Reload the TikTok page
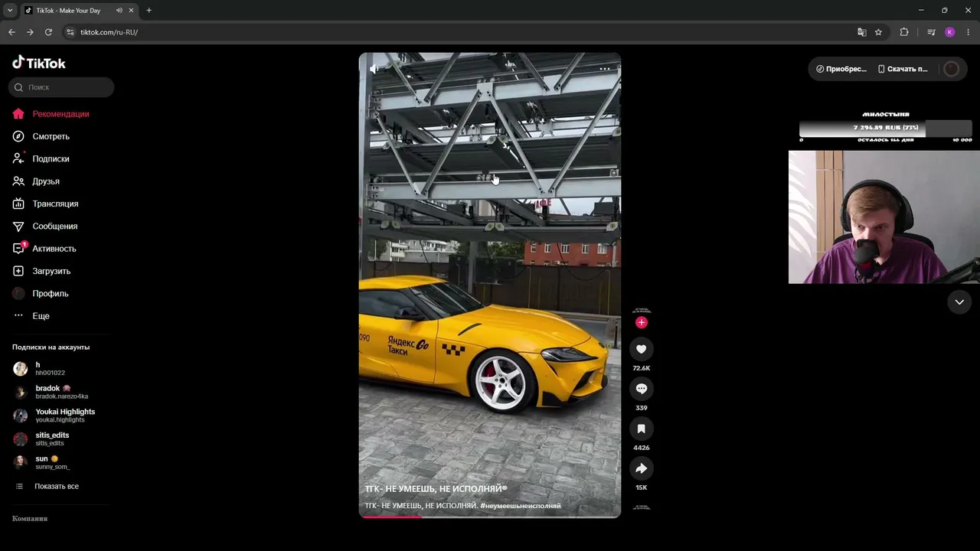The image size is (980, 551). coord(48,32)
